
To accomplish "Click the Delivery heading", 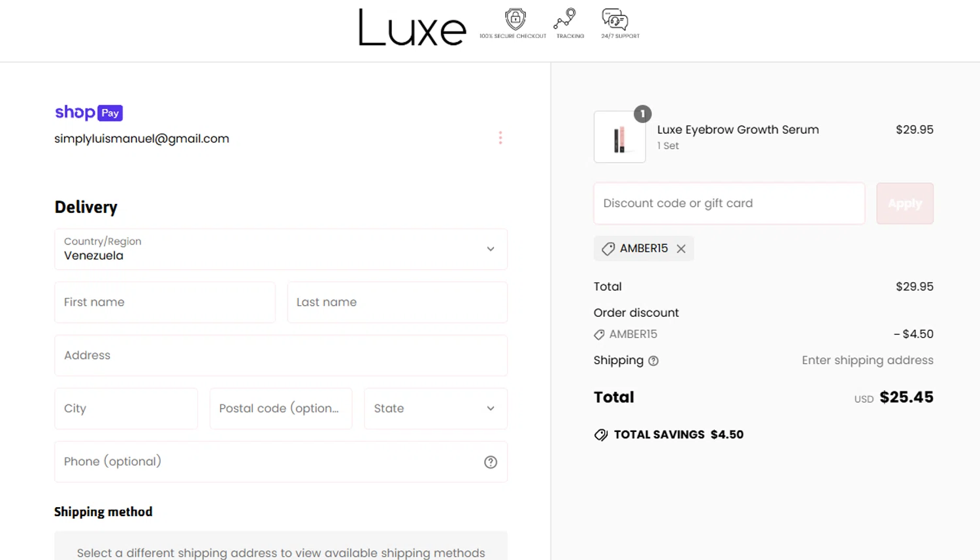I will coord(86,207).
